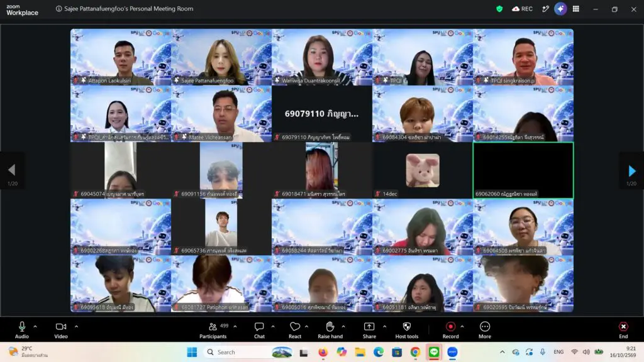The height and width of the screenshot is (362, 644).
Task: Toggle microphone mute with Audio button
Action: (22, 331)
